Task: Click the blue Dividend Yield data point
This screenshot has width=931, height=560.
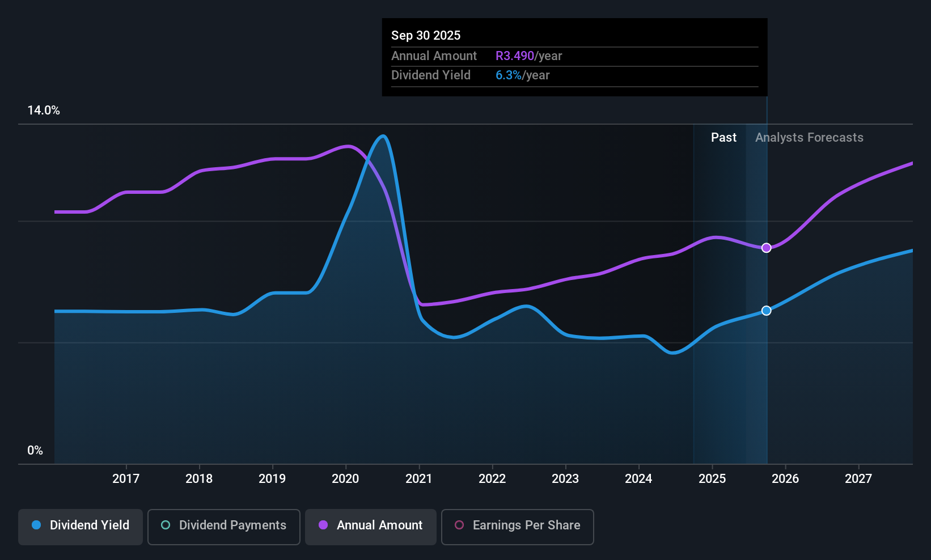Action: [766, 311]
